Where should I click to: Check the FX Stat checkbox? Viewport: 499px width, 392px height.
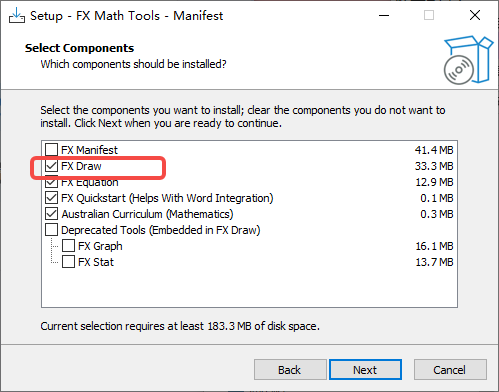click(x=68, y=262)
